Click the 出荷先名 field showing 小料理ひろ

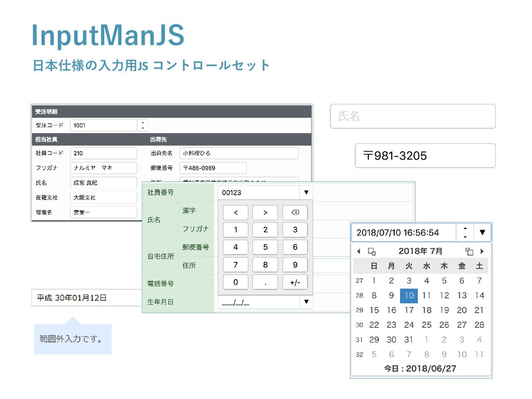point(239,153)
